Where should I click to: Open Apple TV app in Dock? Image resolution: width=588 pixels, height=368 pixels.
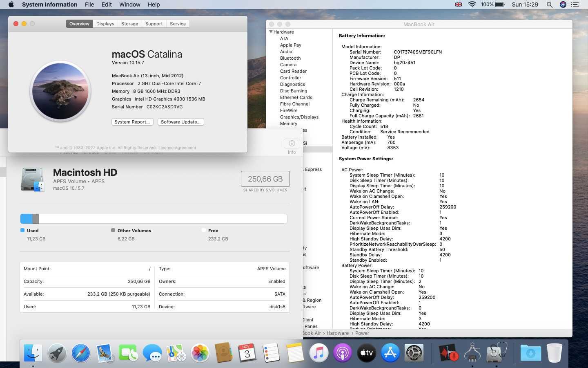pyautogui.click(x=366, y=352)
